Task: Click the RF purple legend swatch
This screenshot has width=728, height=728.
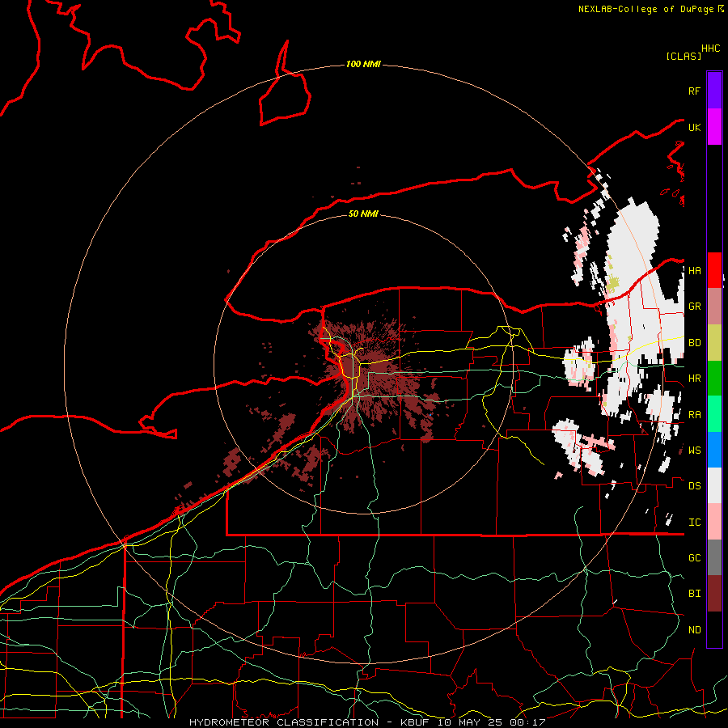Action: [714, 91]
